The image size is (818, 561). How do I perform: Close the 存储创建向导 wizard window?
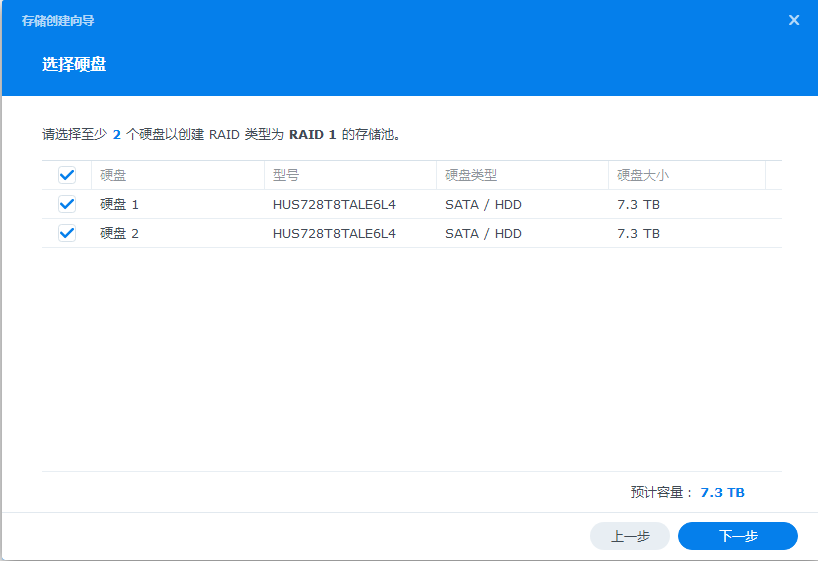click(x=794, y=20)
